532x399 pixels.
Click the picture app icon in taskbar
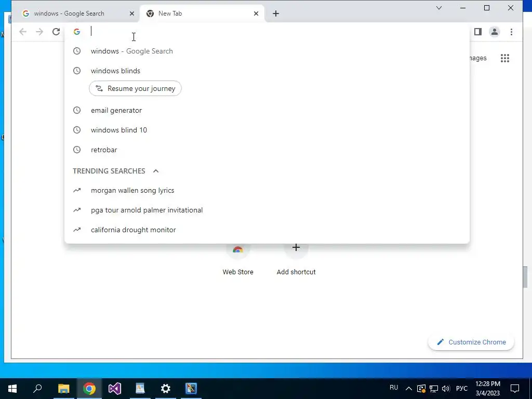[140, 389]
